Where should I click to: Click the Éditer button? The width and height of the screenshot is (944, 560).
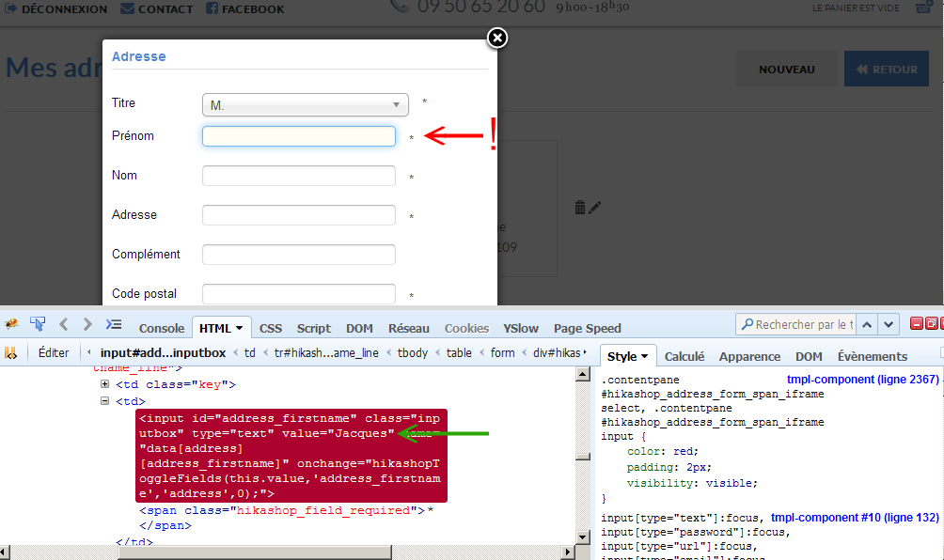(54, 353)
